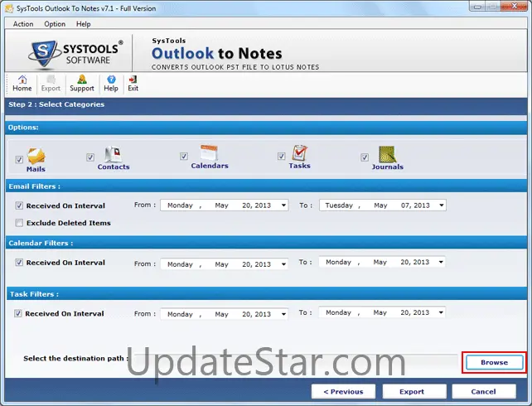Select the Calendars category label
This screenshot has width=532, height=406.
coord(210,166)
